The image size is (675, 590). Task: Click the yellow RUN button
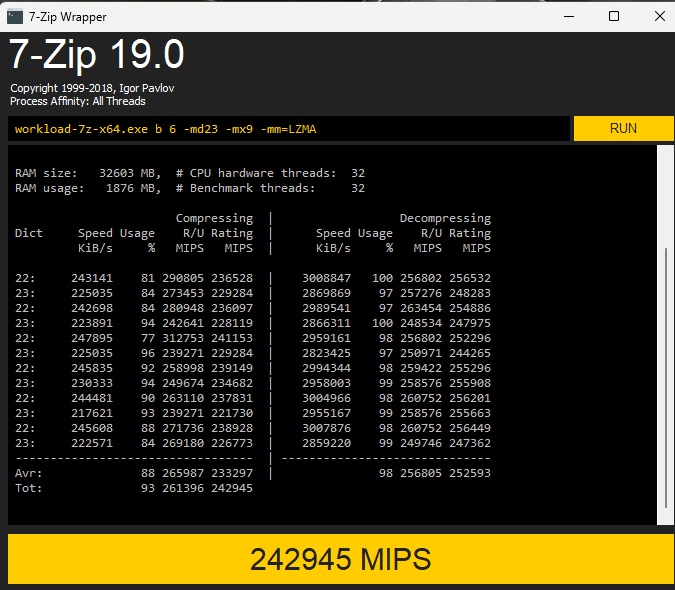pos(623,128)
